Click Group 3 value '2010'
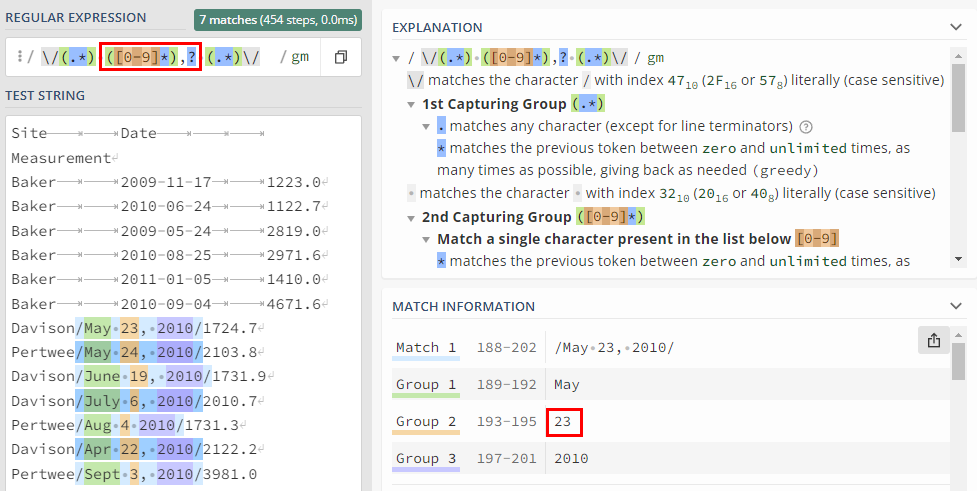The width and height of the screenshot is (977, 491). point(571,459)
